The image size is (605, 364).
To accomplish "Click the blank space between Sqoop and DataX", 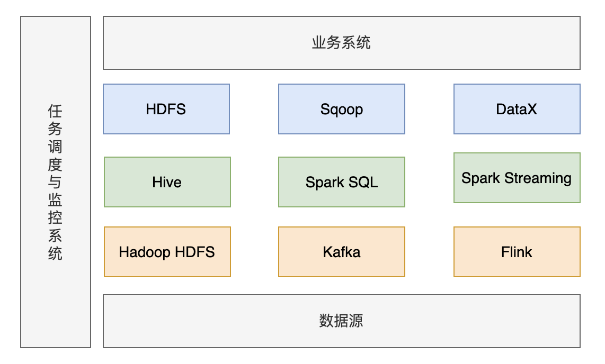I will 429,109.
